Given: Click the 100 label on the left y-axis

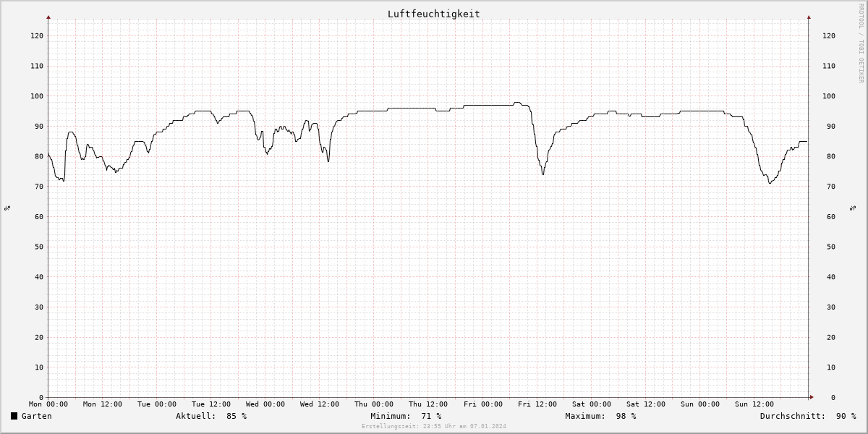Looking at the screenshot, I should tap(37, 96).
